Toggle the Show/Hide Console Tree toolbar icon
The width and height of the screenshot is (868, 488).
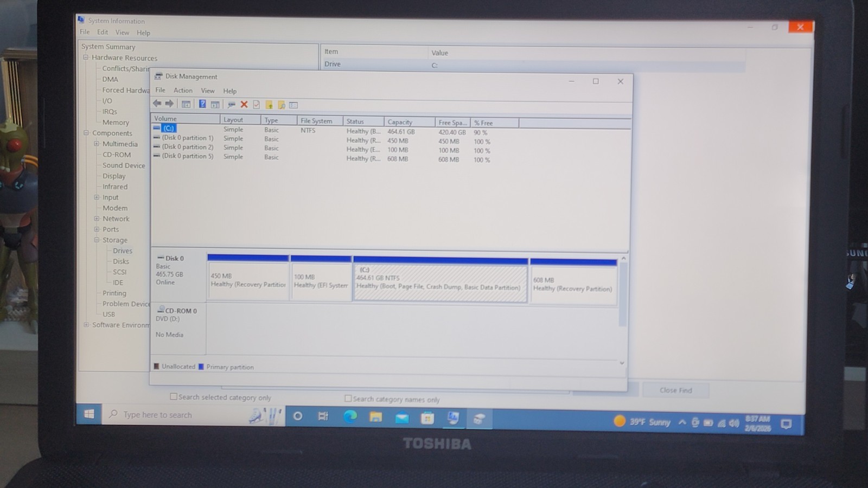186,104
